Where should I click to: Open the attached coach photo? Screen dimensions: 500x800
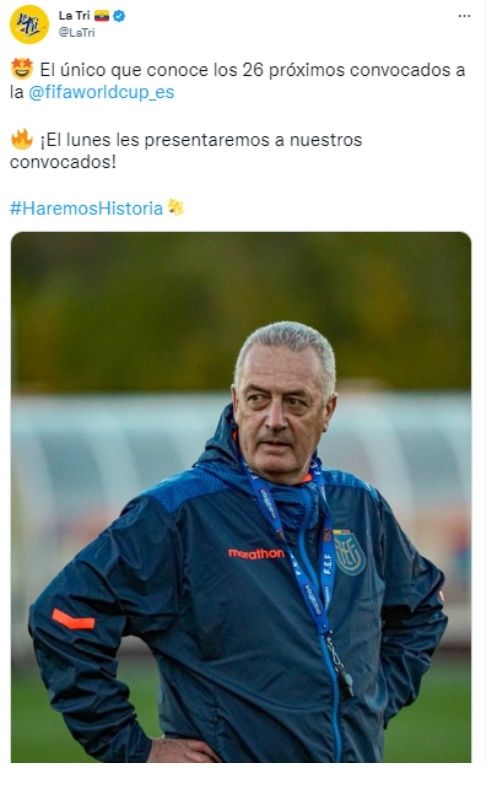[x=241, y=497]
